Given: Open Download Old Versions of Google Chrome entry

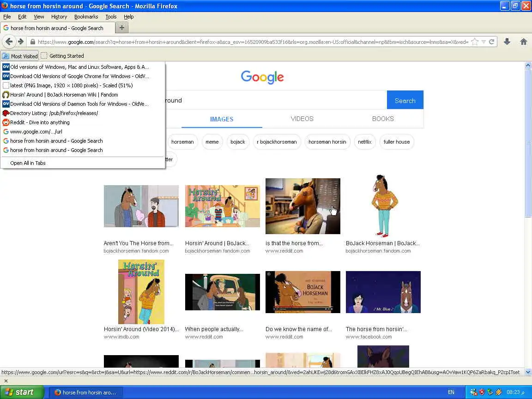Looking at the screenshot, I should 83,76.
